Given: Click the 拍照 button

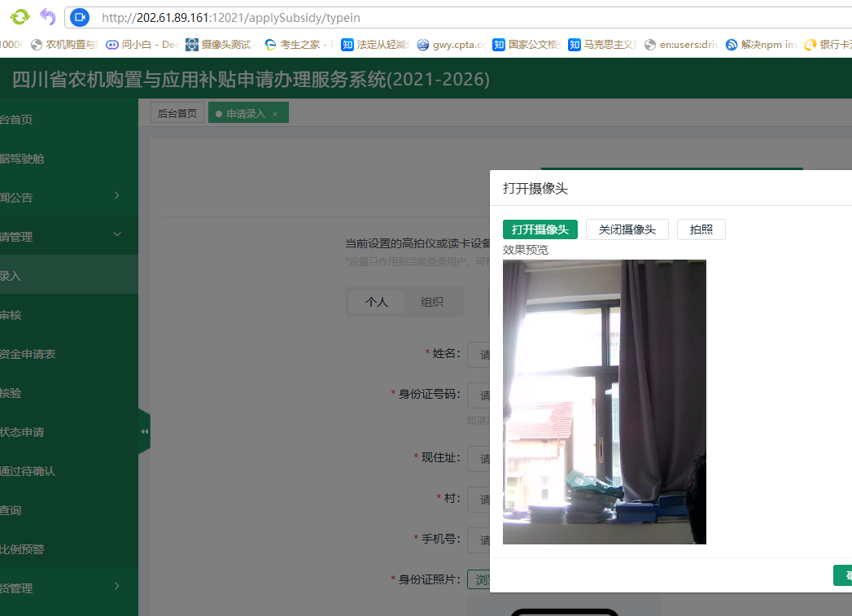Looking at the screenshot, I should (701, 229).
